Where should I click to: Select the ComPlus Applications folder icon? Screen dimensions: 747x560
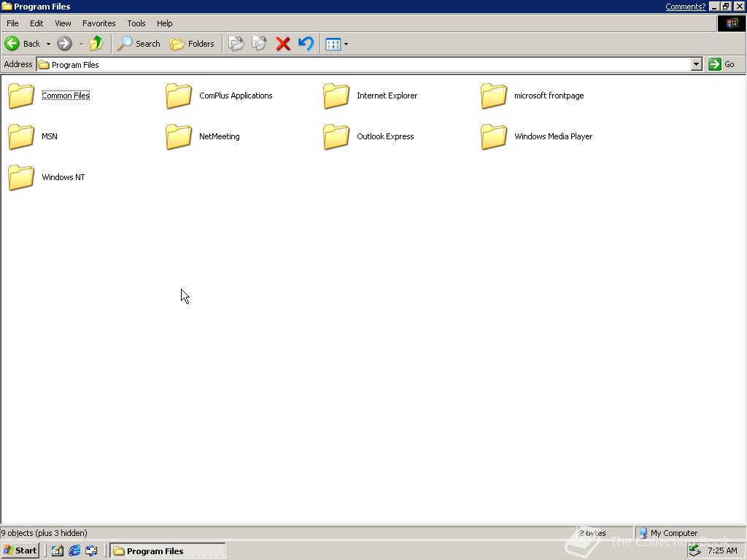pos(179,96)
